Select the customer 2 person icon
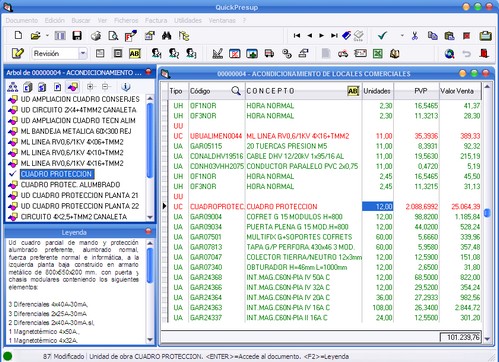The width and height of the screenshot is (499, 362). (x=174, y=53)
